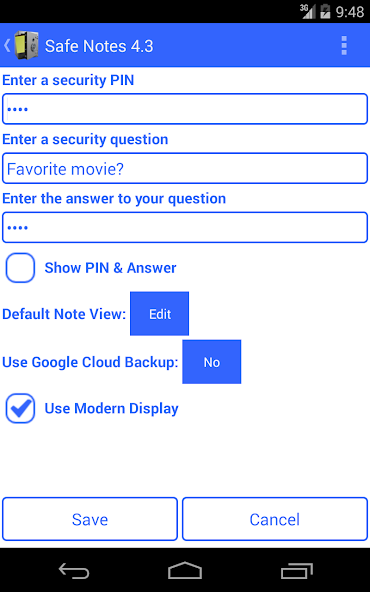Tap the 3G signal strength icon

click(308, 12)
